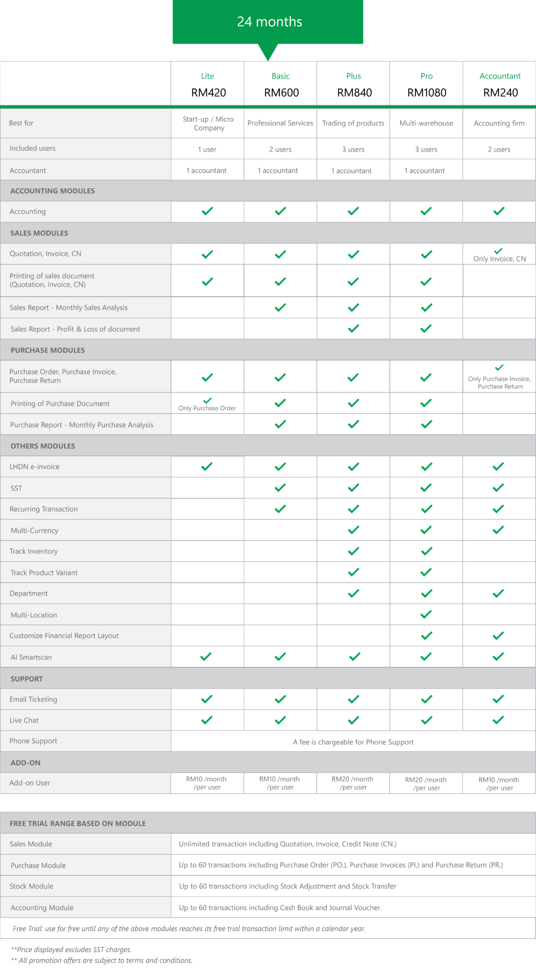Click Only Purchase Order checkmark under Lite

[207, 401]
